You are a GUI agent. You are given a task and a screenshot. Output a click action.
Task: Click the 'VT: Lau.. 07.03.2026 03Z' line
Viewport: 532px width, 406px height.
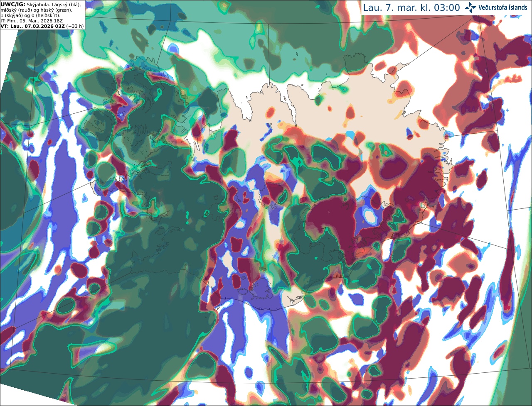click(32, 26)
